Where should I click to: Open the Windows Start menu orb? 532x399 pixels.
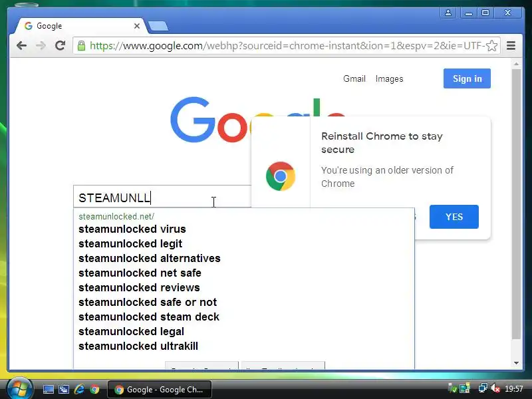19,388
